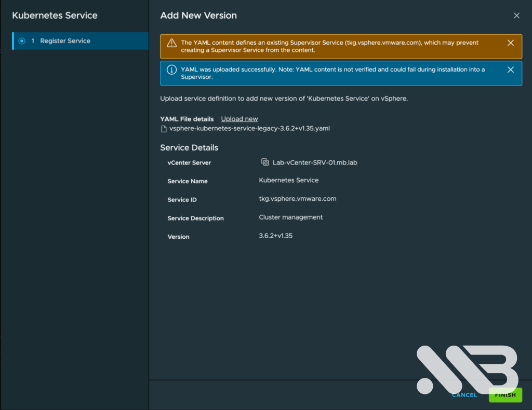532x410 pixels.
Task: Click the Add New Version dialog title
Action: (198, 16)
